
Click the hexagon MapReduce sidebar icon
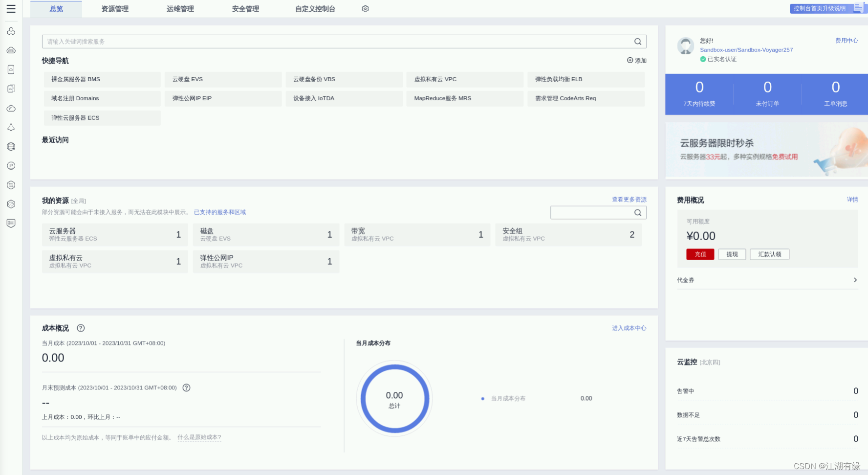[11, 204]
